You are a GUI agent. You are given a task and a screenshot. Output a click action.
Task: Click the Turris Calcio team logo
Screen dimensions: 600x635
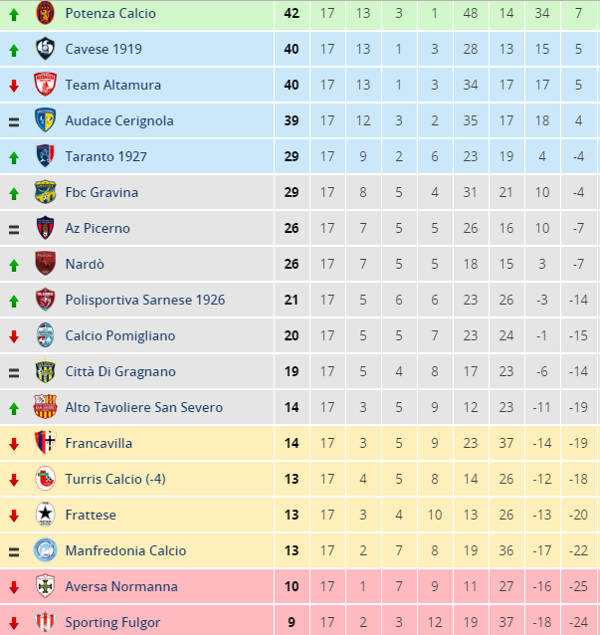[x=44, y=479]
